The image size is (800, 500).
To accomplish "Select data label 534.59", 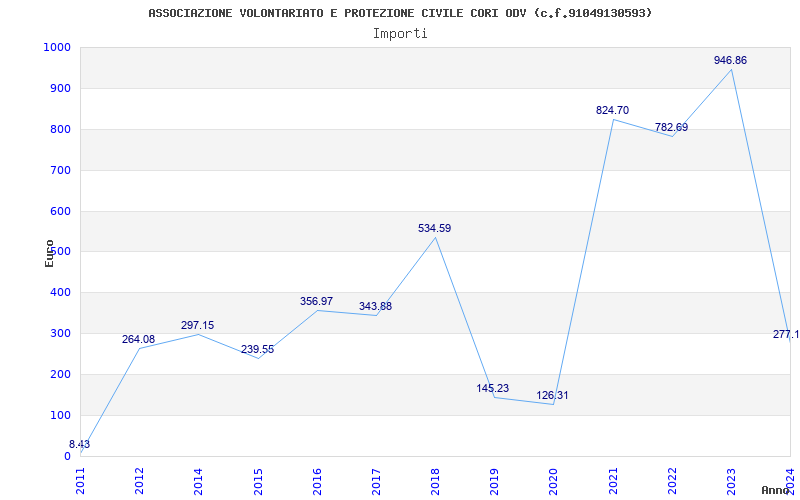I will coord(435,229).
